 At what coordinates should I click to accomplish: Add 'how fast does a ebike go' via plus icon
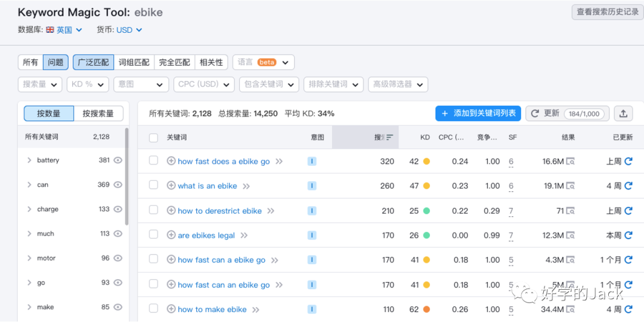(x=171, y=161)
